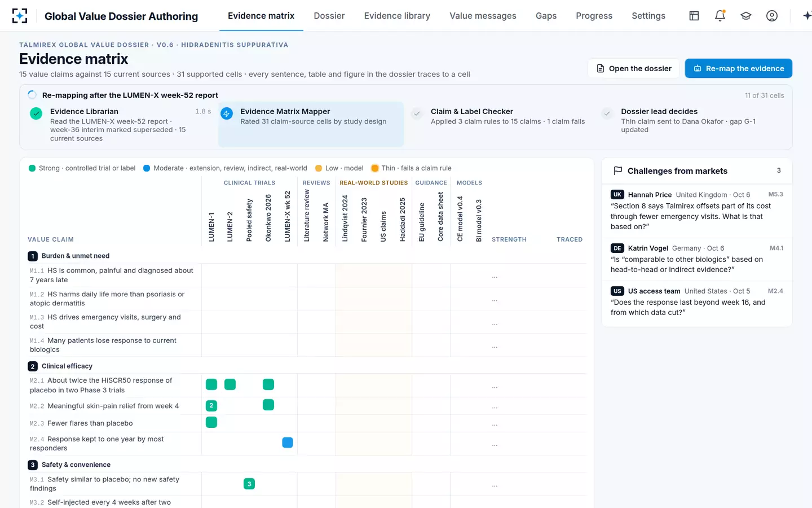Screen dimensions: 812x508
Task: Click the blue bolt icon on Evidence Matrix Mapper
Action: click(227, 113)
